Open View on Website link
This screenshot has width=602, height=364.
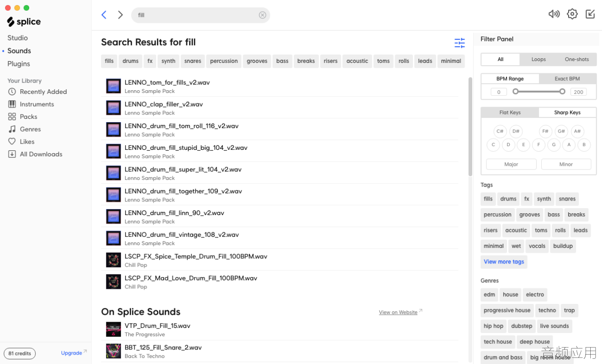398,312
